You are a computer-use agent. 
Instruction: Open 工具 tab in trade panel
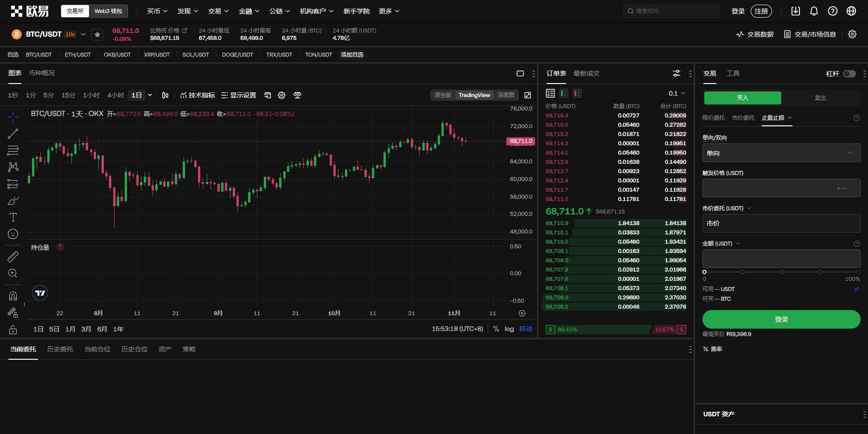(x=733, y=73)
